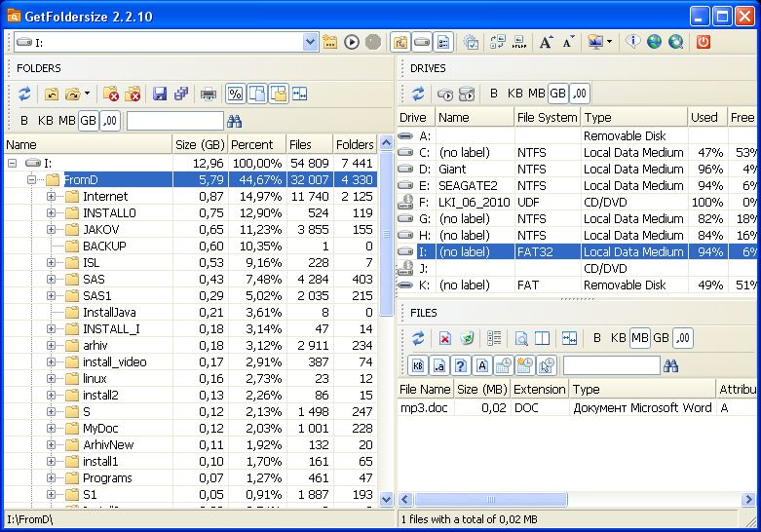
Task: Click the increase font size icon
Action: point(546,42)
